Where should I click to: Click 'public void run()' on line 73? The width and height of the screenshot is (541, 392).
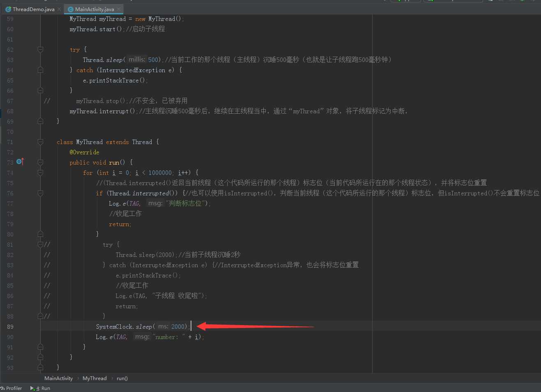pyautogui.click(x=97, y=163)
